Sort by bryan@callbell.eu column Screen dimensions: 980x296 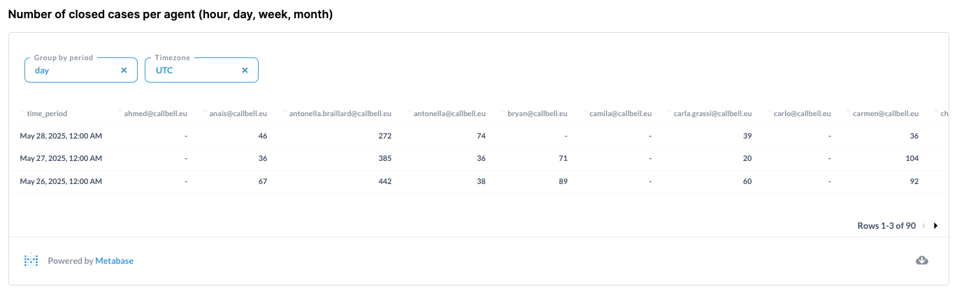[x=537, y=113]
